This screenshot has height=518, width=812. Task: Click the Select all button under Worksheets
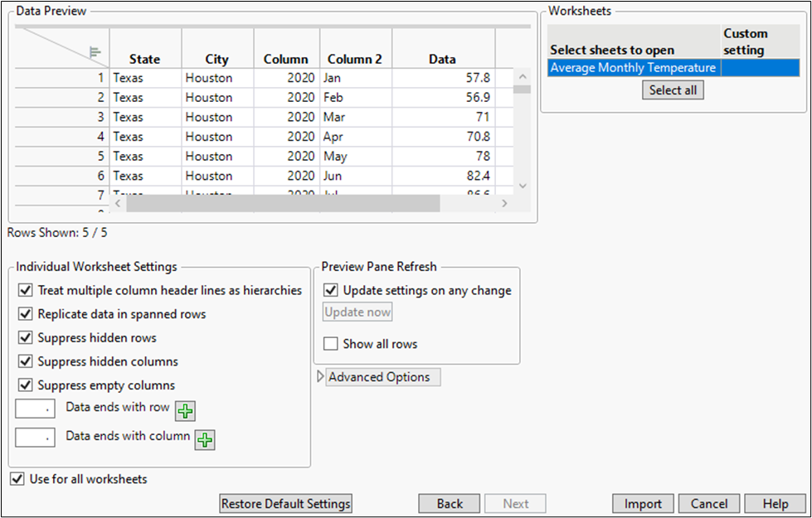point(672,90)
